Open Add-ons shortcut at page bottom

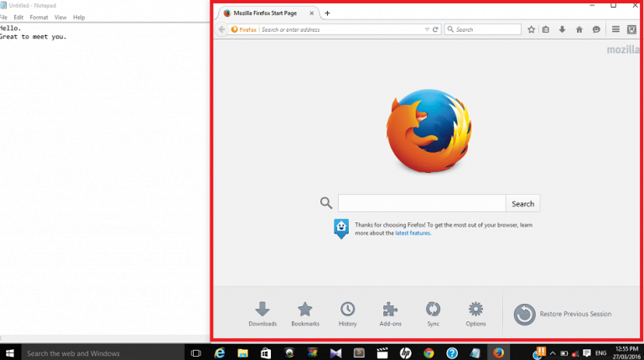[x=390, y=315]
